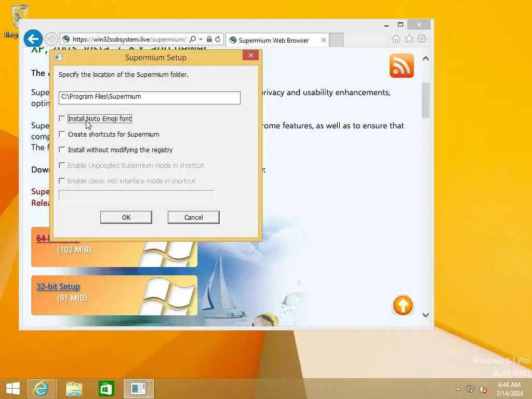The height and width of the screenshot is (399, 532).
Task: Open File Explorer from the taskbar
Action: pyautogui.click(x=74, y=389)
